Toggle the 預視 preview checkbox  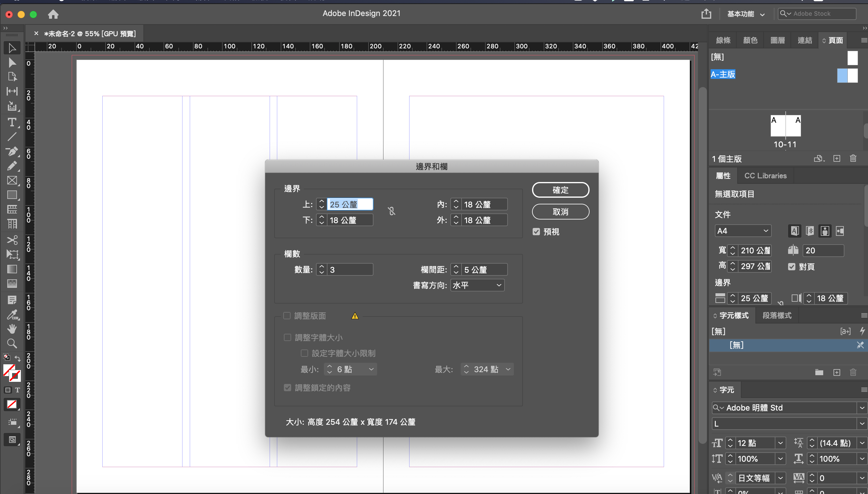tap(536, 232)
